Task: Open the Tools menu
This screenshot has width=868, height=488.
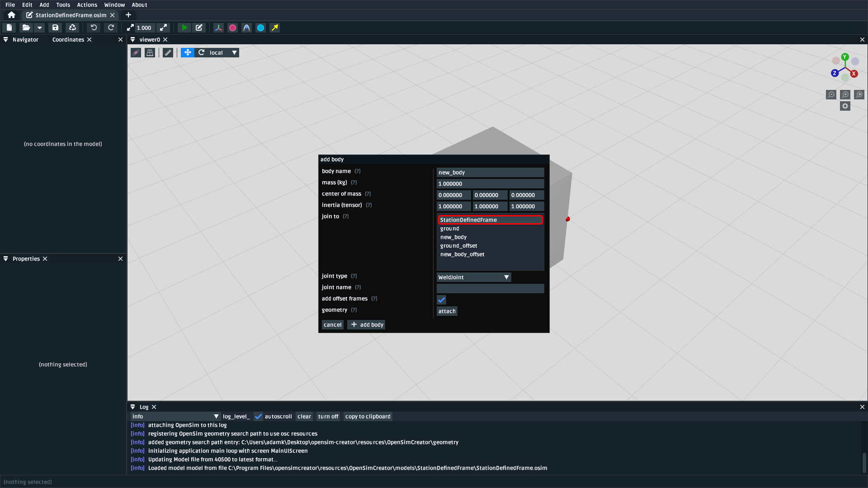Action: click(x=63, y=5)
